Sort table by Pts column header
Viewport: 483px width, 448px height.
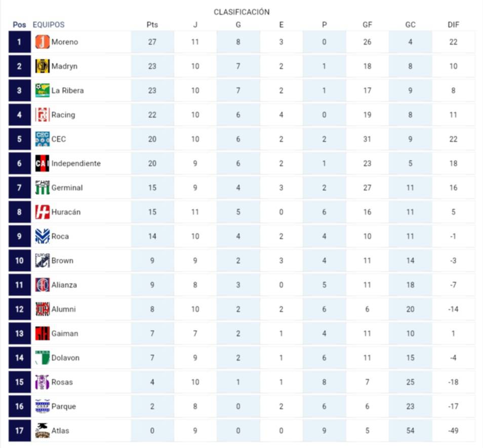click(152, 24)
